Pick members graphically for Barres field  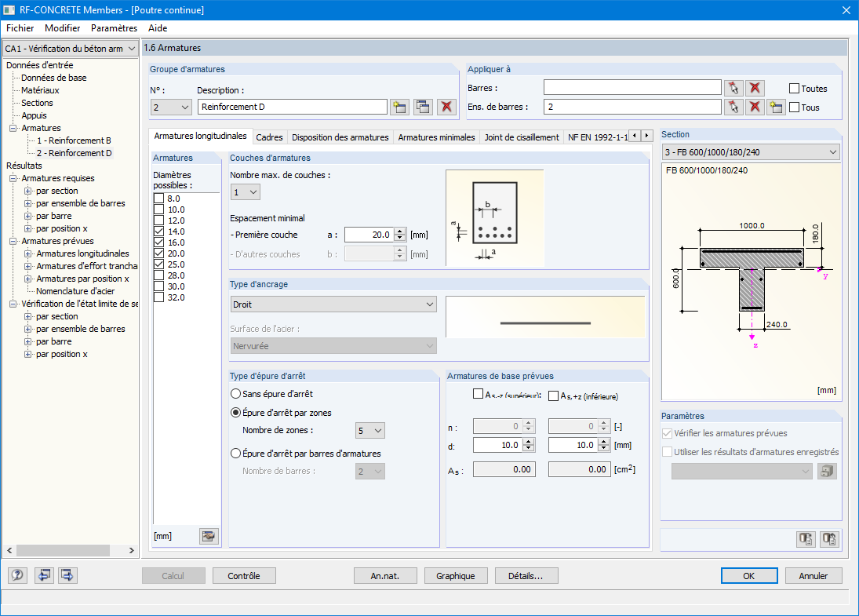coord(733,88)
